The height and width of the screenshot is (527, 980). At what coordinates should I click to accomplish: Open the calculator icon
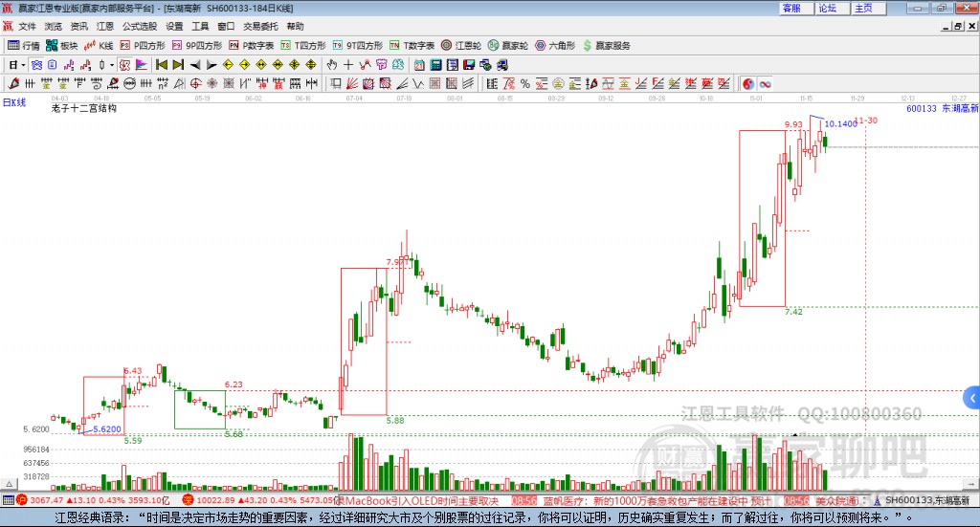tap(435, 65)
